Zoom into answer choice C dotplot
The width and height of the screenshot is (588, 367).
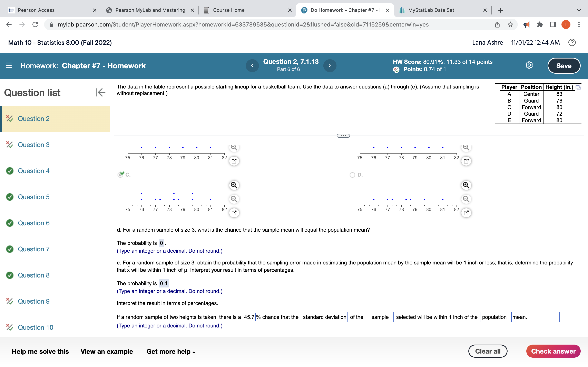(234, 185)
